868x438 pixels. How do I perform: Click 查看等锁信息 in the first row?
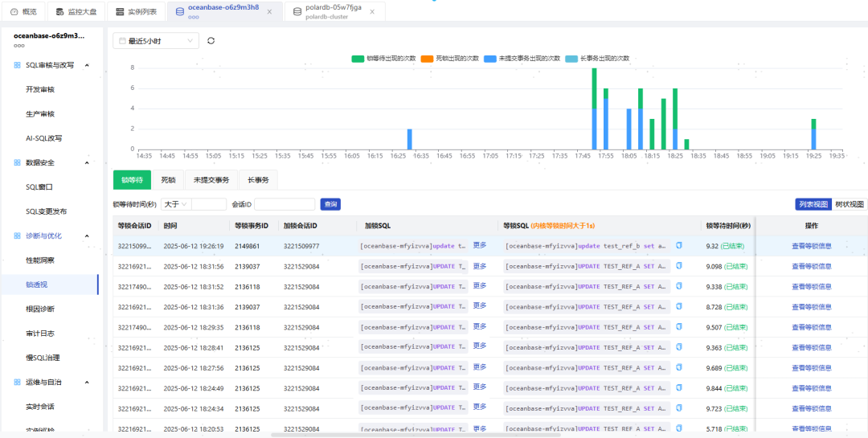coord(811,246)
